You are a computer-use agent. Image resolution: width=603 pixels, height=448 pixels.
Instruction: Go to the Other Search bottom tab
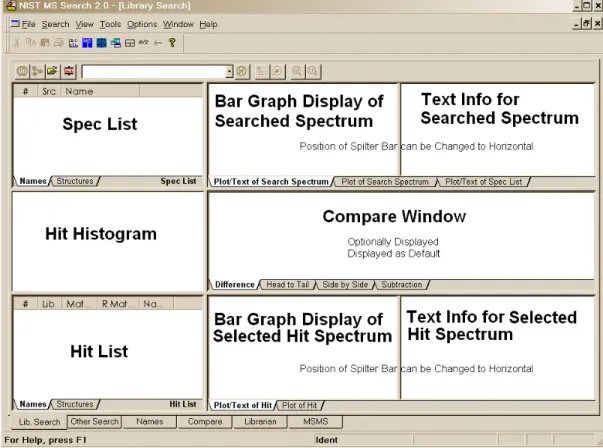(94, 421)
